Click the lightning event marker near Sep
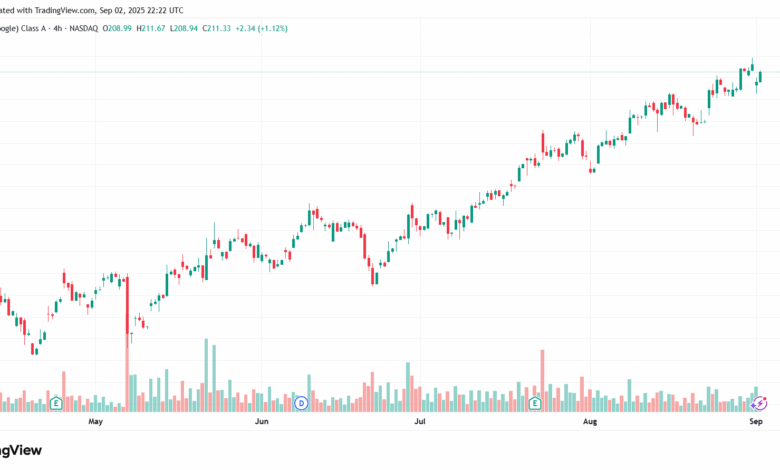The width and height of the screenshot is (780, 470). 759,404
